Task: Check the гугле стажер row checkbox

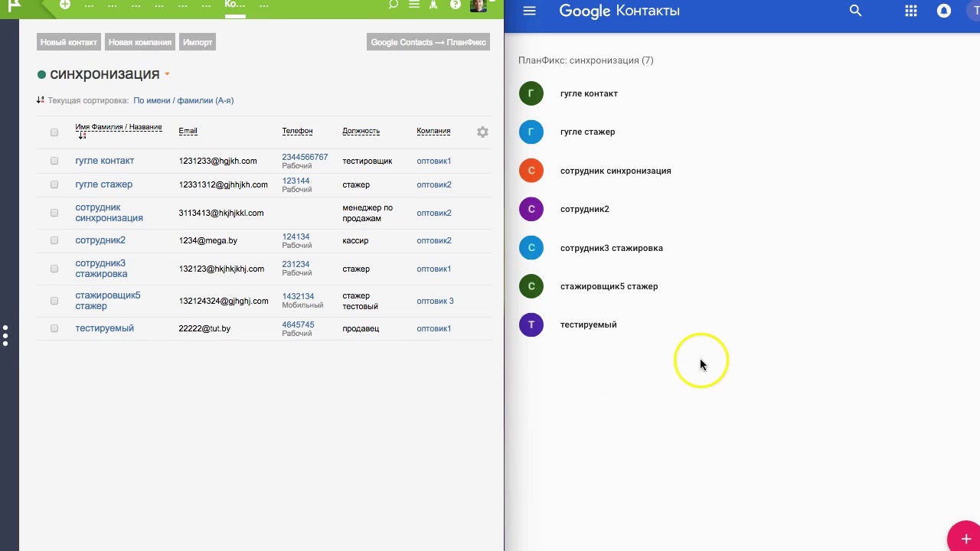Action: click(54, 184)
